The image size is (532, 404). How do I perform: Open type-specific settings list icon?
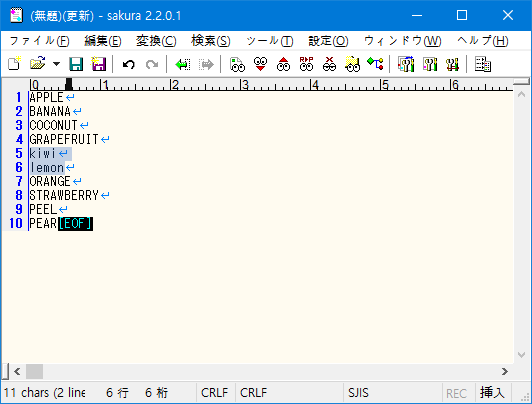tap(406, 64)
